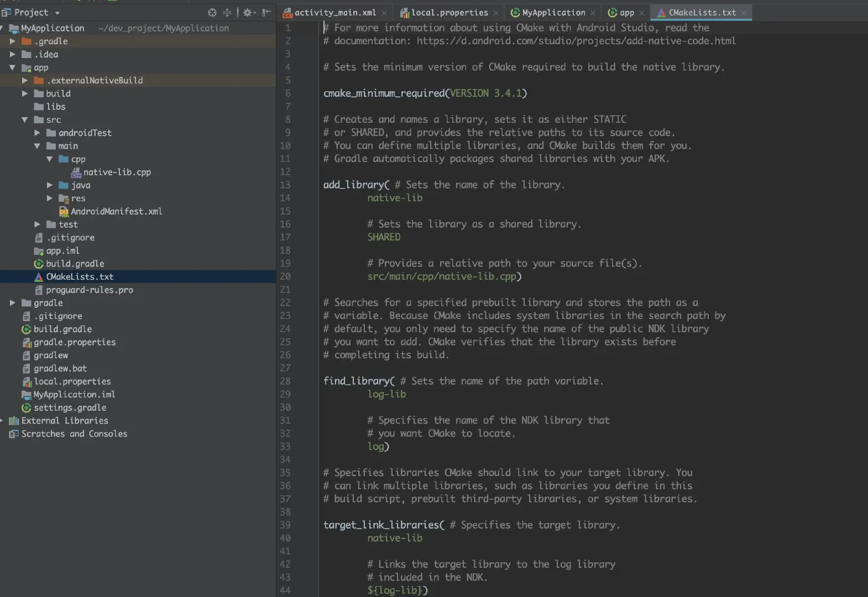Image resolution: width=868 pixels, height=597 pixels.
Task: Hide the Project tool window
Action: (266, 12)
